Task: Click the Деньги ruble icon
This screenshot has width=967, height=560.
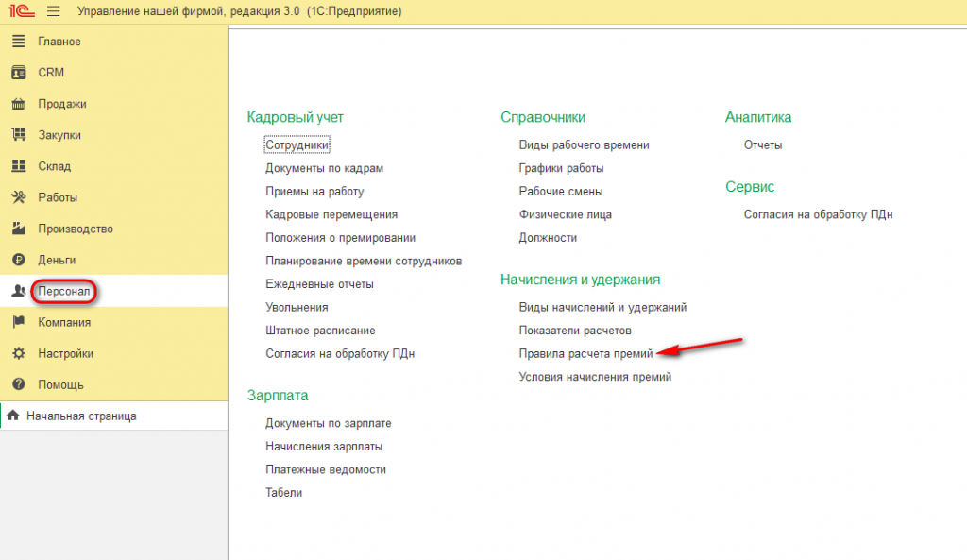Action: click(19, 260)
